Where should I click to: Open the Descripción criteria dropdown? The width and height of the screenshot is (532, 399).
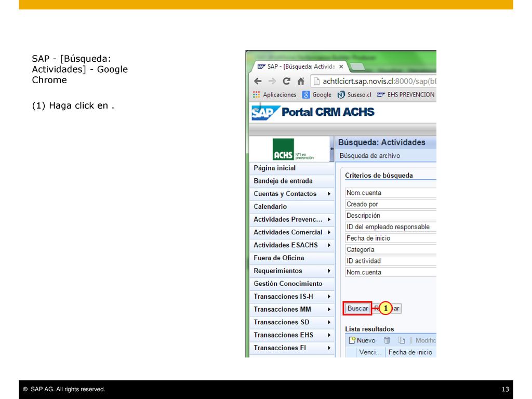click(x=391, y=216)
